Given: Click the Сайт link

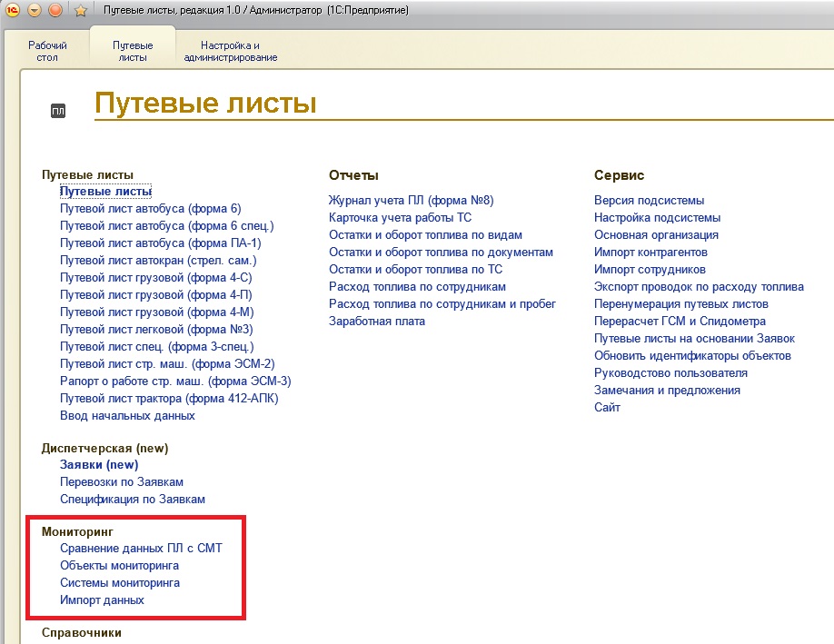Looking at the screenshot, I should pos(607,408).
